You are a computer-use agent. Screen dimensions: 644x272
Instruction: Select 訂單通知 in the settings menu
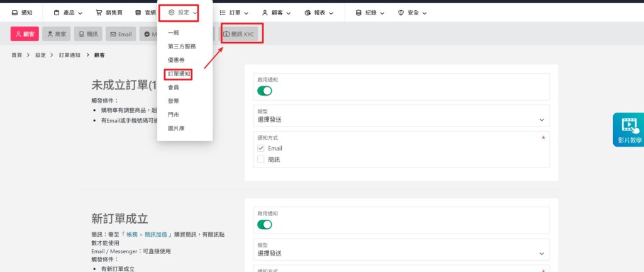pos(179,74)
